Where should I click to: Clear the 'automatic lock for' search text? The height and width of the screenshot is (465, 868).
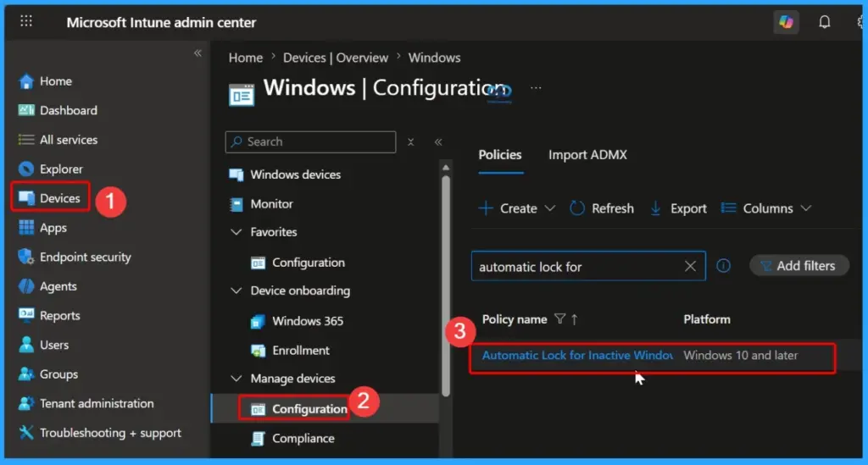(x=690, y=267)
